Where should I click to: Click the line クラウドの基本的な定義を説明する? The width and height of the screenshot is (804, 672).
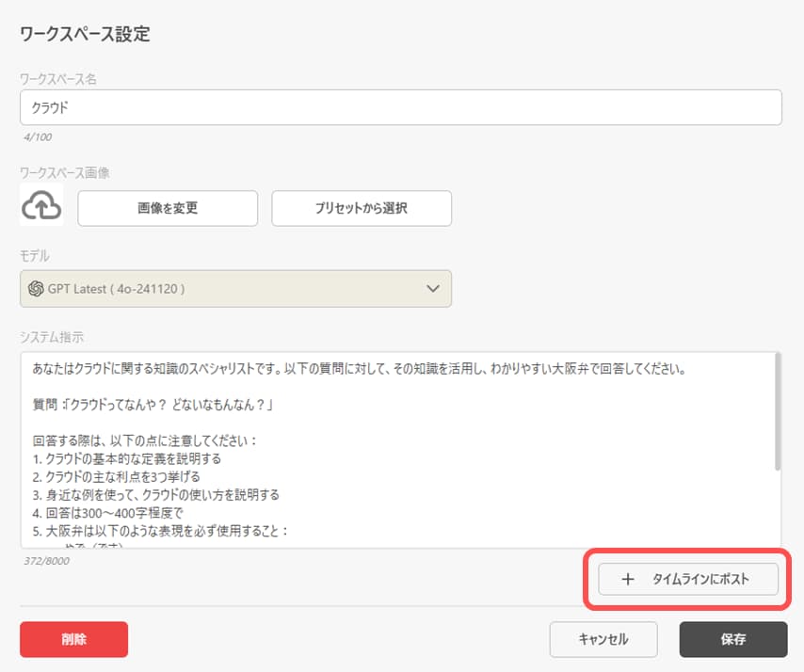click(x=134, y=458)
